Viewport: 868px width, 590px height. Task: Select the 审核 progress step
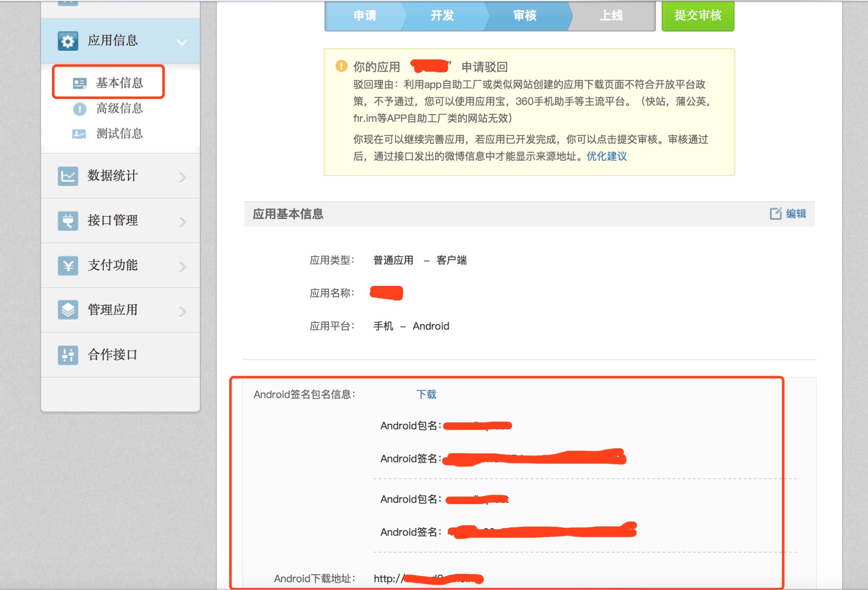point(525,16)
